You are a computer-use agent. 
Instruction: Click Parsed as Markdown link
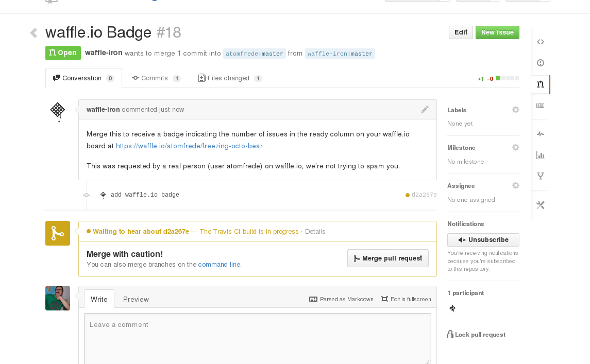tap(341, 299)
